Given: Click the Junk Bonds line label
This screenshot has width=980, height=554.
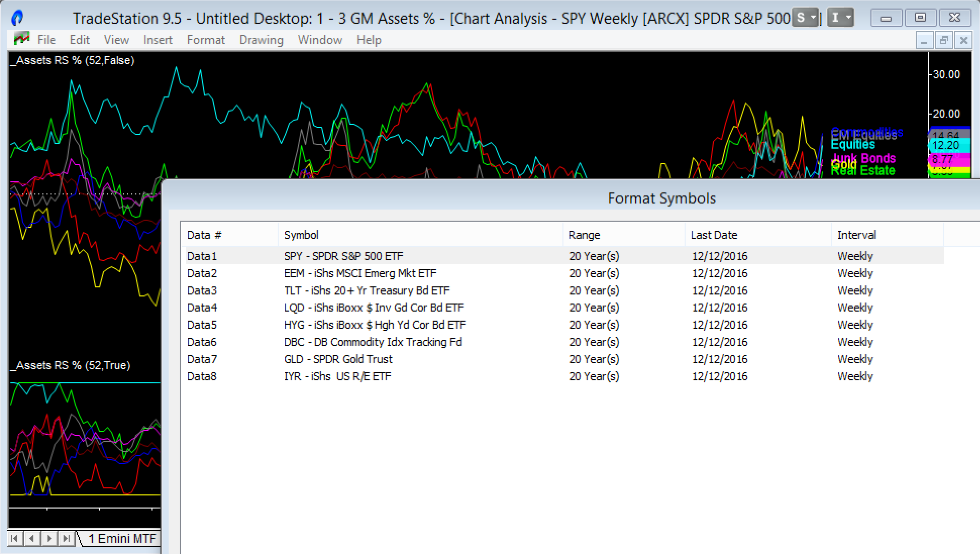Looking at the screenshot, I should point(863,158).
